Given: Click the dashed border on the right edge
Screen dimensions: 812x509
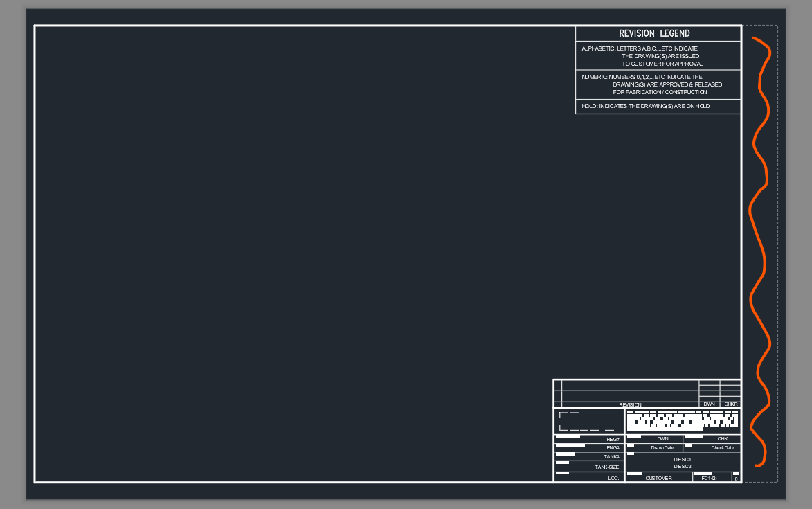Looking at the screenshot, I should (x=779, y=242).
